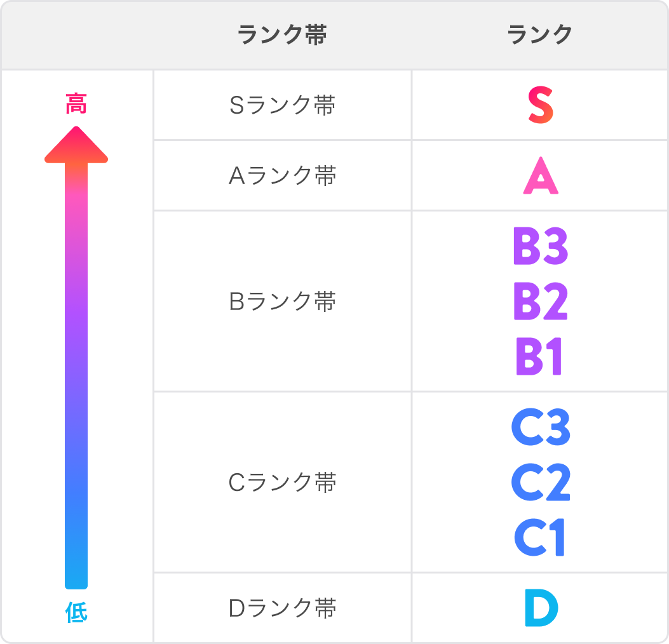Screen dimensions: 669x644
Task: Click the pink S rank icon
Action: pos(540,105)
